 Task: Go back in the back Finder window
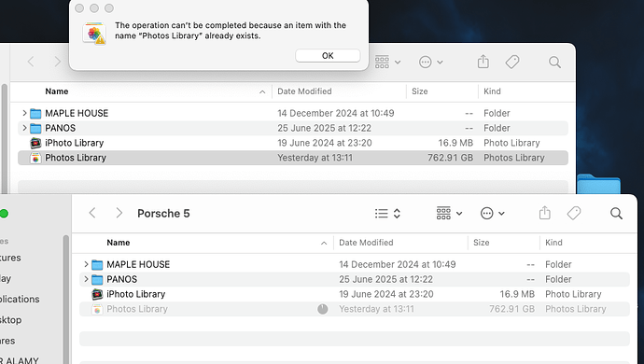click(31, 62)
